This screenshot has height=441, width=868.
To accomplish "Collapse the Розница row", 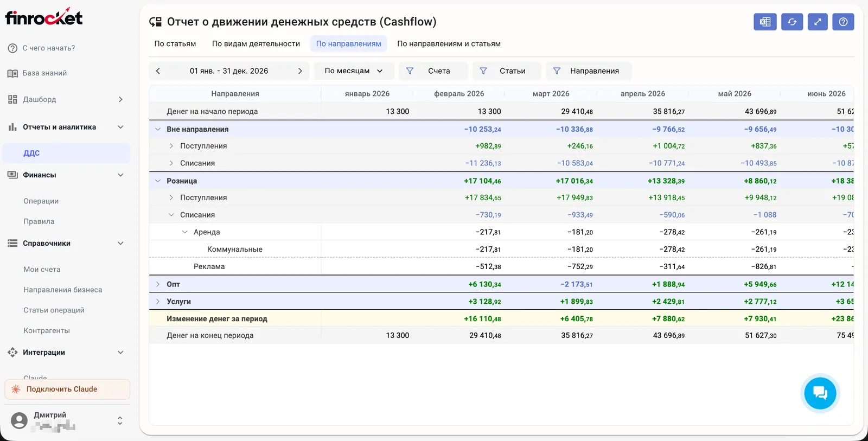I will [x=158, y=181].
